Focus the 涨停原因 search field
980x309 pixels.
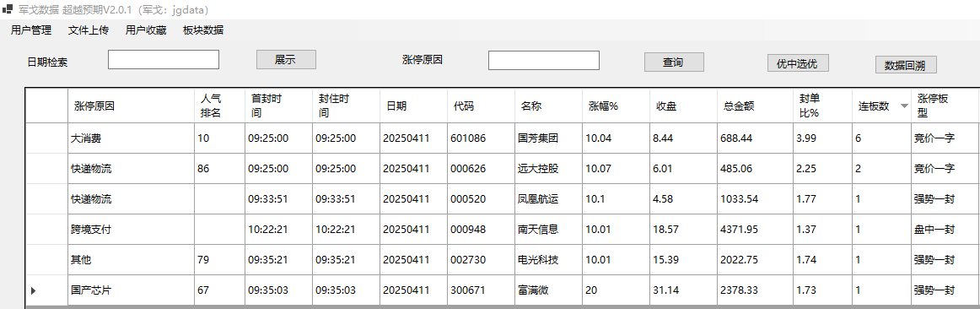click(x=544, y=60)
